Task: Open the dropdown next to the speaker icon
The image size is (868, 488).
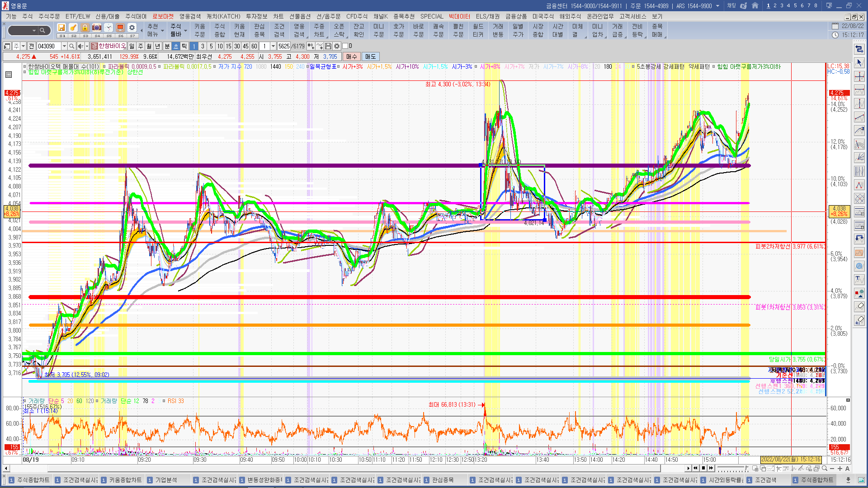Action: pyautogui.click(x=87, y=46)
